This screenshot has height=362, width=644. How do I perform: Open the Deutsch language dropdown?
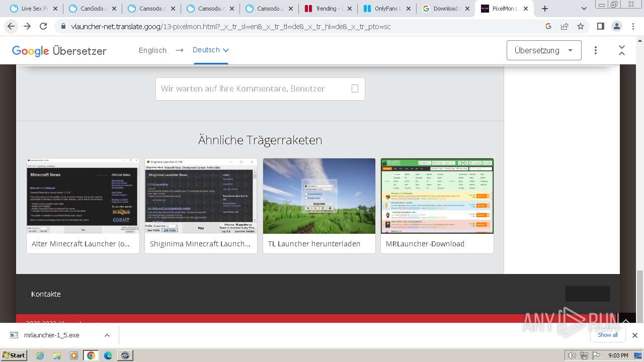pyautogui.click(x=210, y=50)
